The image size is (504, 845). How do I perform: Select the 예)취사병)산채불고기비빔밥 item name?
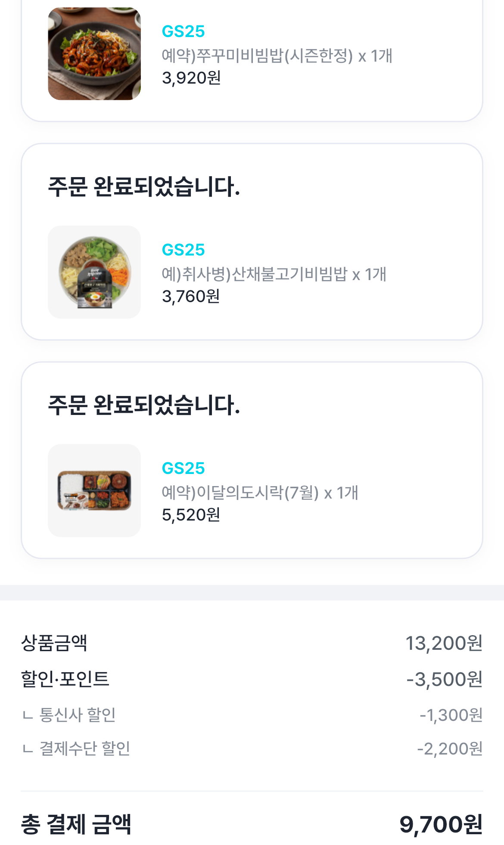(255, 274)
